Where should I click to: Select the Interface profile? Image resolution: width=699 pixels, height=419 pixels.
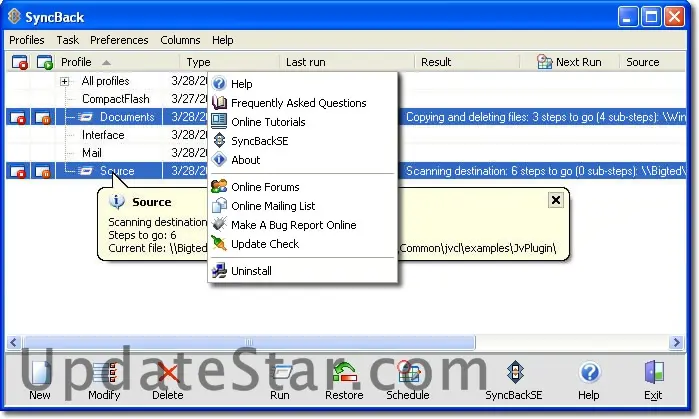click(103, 135)
